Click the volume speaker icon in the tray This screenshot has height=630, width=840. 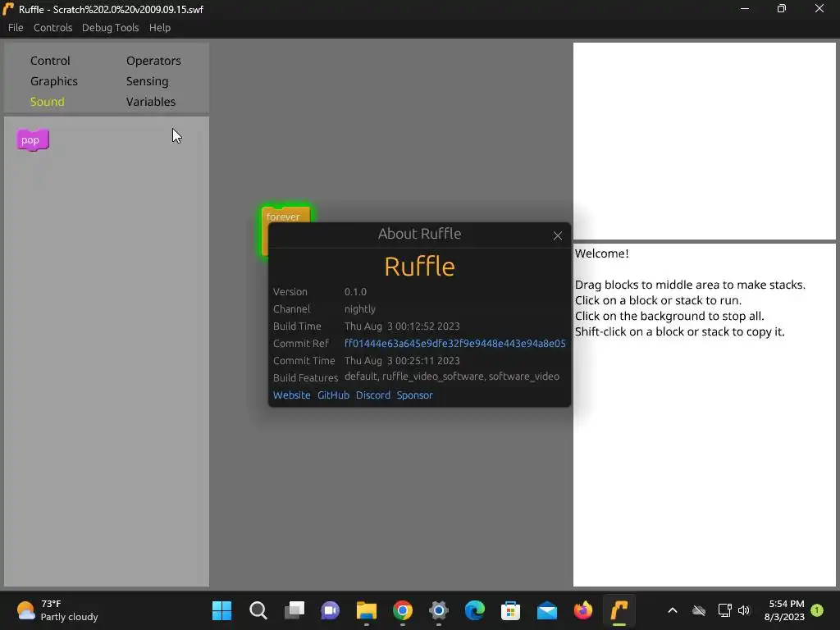743,610
